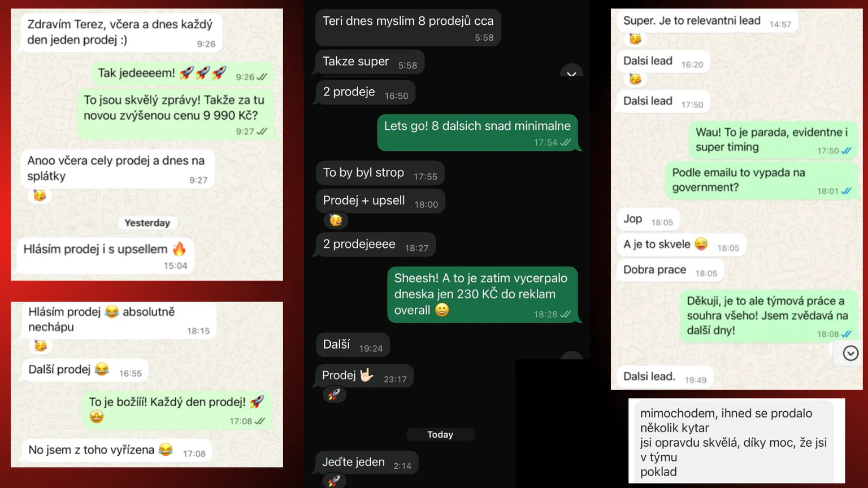Click the rocket reaction under 'Prodej' 23:17 message

coord(335,394)
